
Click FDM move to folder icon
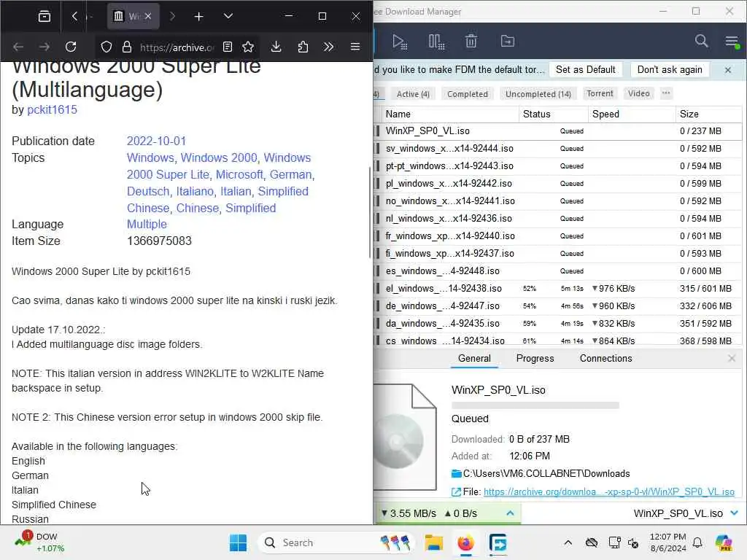click(x=508, y=42)
